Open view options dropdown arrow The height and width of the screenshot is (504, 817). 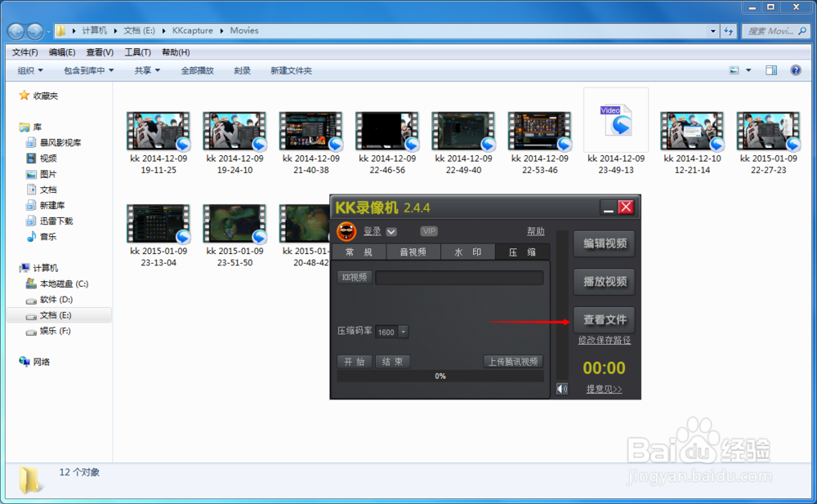(x=748, y=70)
